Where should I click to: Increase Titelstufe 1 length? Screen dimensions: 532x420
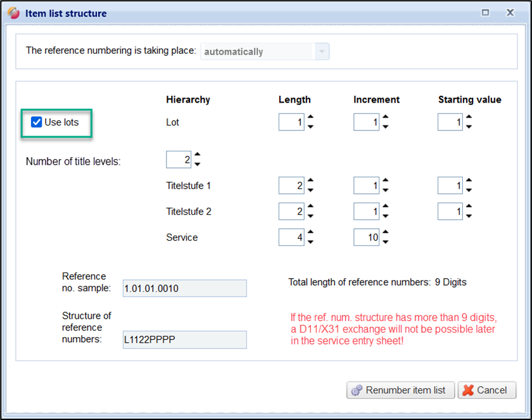[x=310, y=181]
